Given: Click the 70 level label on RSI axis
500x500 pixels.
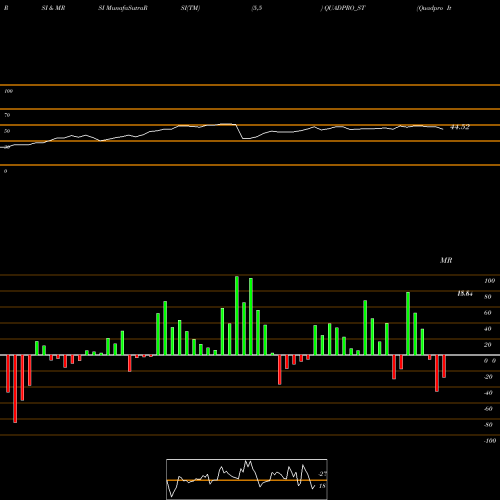Looking at the screenshot, I should [x=7, y=115].
